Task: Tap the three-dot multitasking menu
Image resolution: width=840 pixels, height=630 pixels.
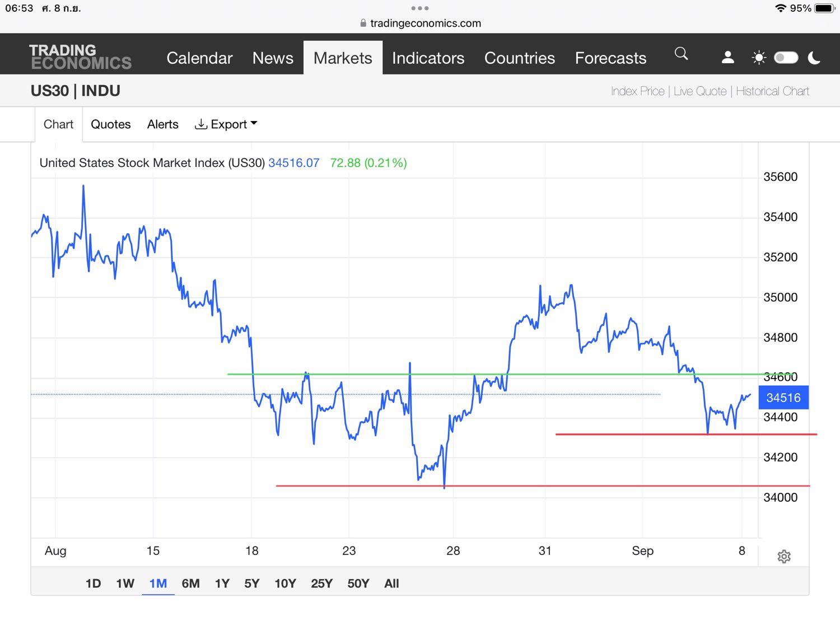Action: point(419,8)
